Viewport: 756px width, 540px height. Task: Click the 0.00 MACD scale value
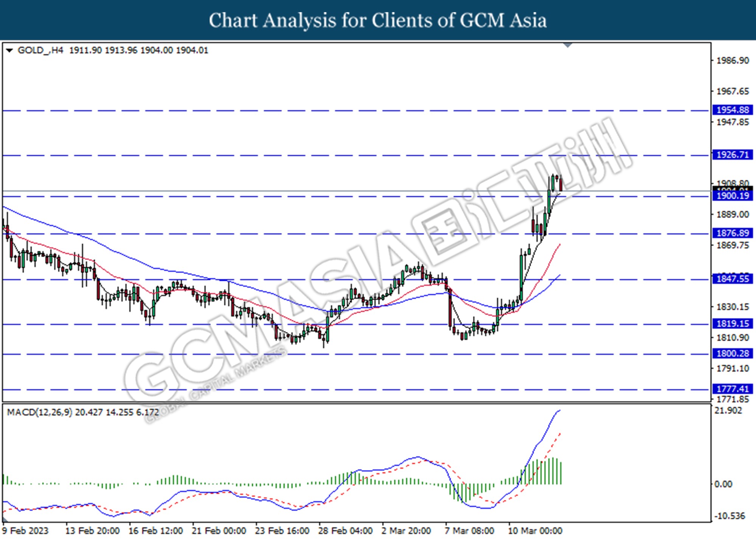coord(723,484)
